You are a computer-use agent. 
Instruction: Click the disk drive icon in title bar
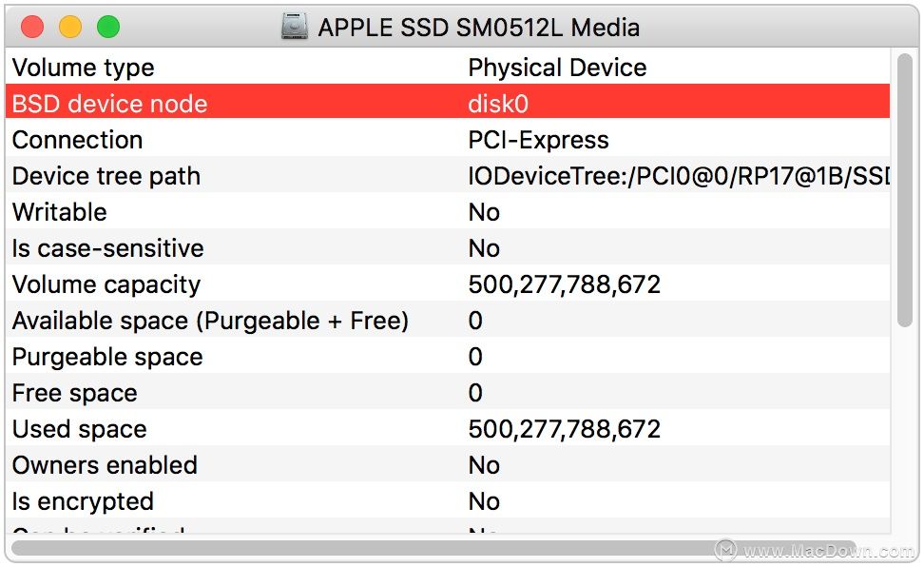[x=295, y=28]
